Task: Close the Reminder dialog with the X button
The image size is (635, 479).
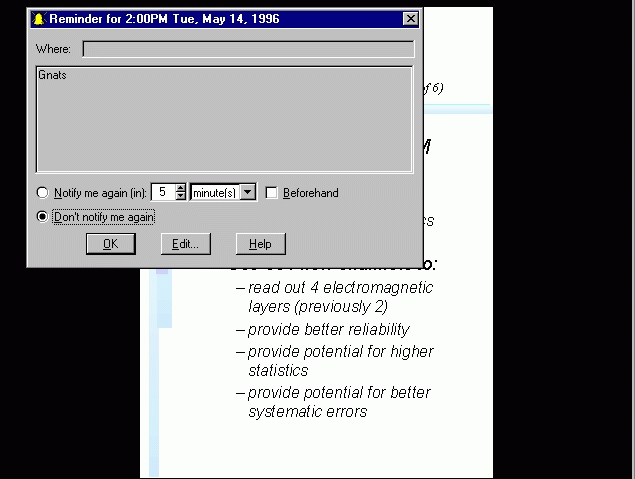Action: click(x=411, y=19)
